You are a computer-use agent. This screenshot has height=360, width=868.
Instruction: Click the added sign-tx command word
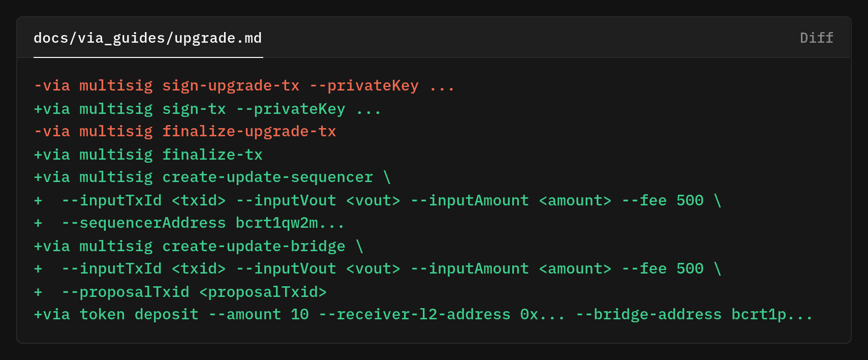point(194,109)
